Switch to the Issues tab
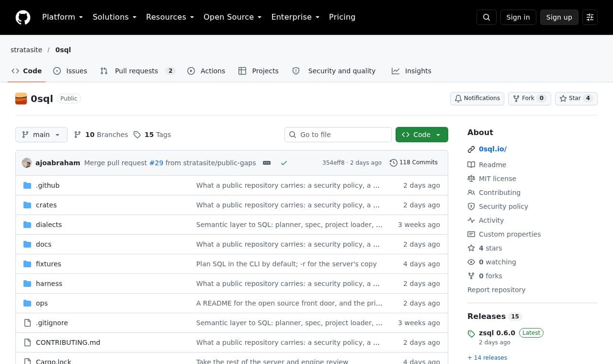Image resolution: width=613 pixels, height=364 pixels. [70, 71]
